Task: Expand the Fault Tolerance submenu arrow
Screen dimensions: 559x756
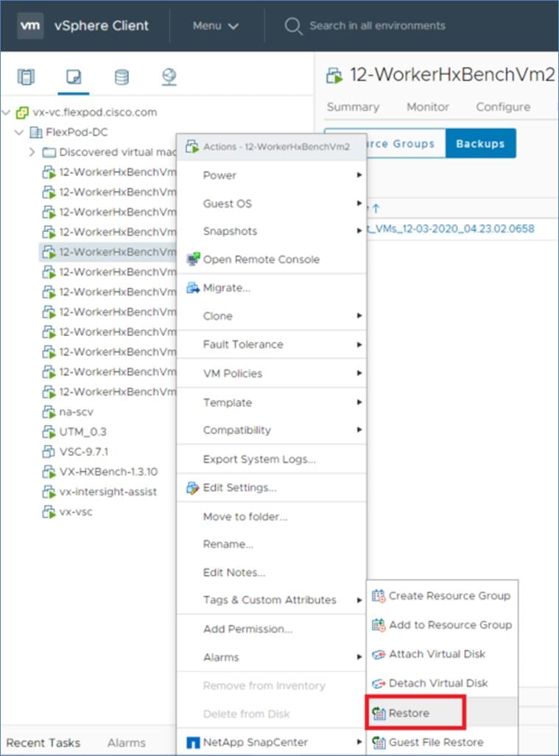Action: pos(359,345)
